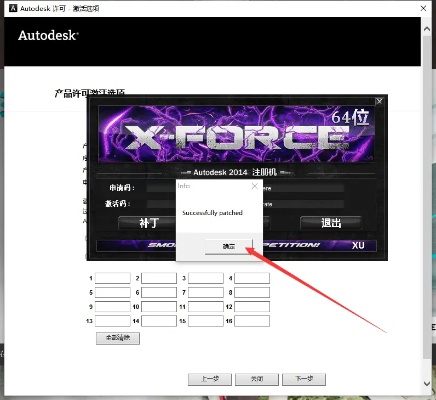Click the 退出 exit button in X-Force
Image resolution: width=436 pixels, height=400 pixels.
(331, 223)
